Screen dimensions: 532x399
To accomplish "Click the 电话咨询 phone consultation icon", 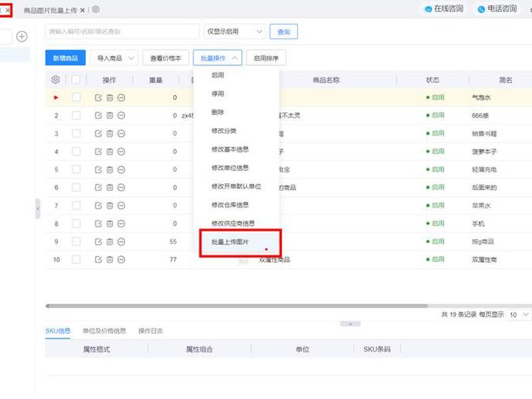I will [x=481, y=9].
